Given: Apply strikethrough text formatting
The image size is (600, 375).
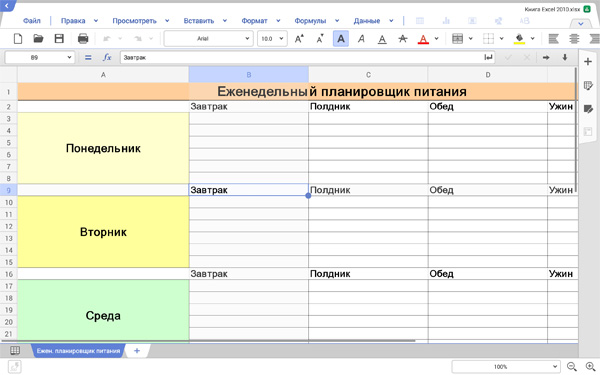Looking at the screenshot, I should pos(403,39).
